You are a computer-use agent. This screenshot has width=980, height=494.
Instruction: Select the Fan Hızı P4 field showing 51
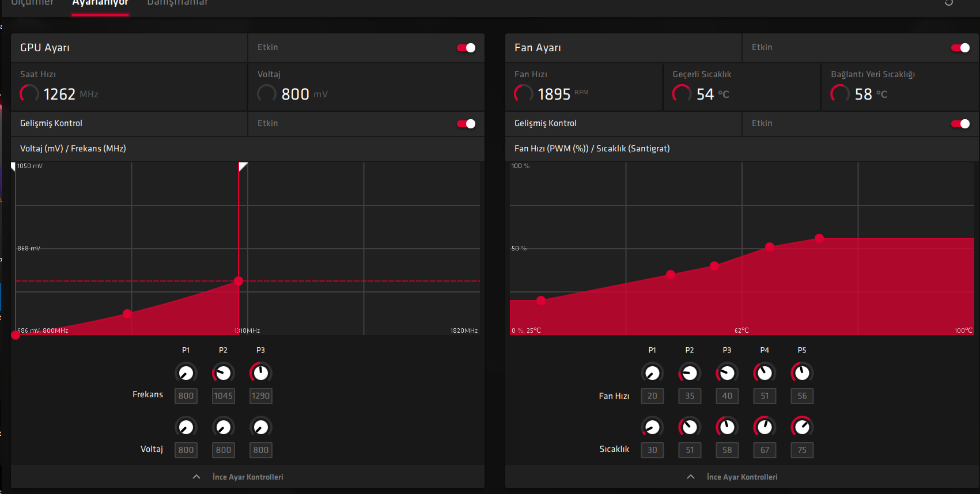pos(765,396)
